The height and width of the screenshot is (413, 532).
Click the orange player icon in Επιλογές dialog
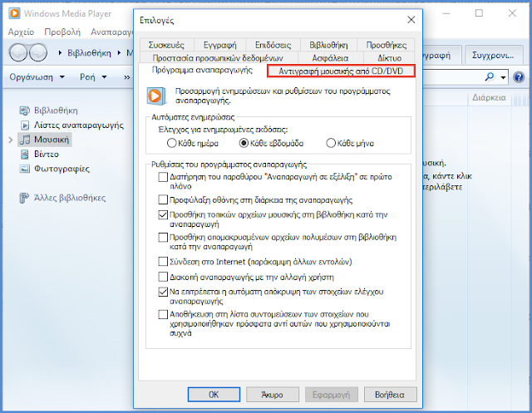(156, 96)
